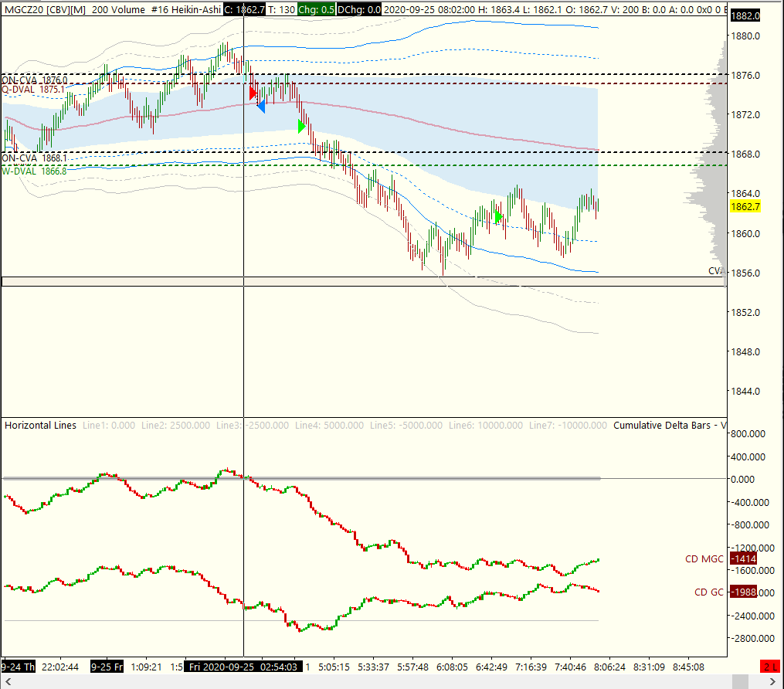
Task: Click the volume profile histogram on right
Action: [712, 165]
